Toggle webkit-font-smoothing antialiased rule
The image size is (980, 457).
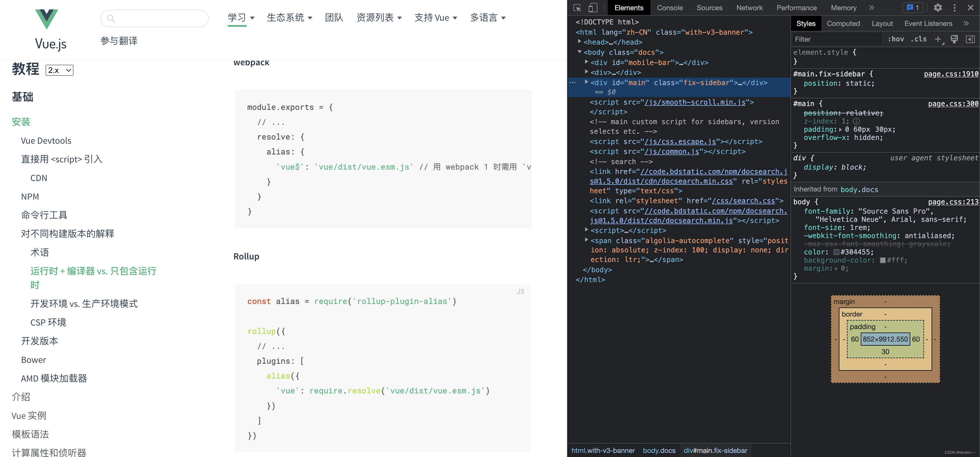[x=798, y=235]
